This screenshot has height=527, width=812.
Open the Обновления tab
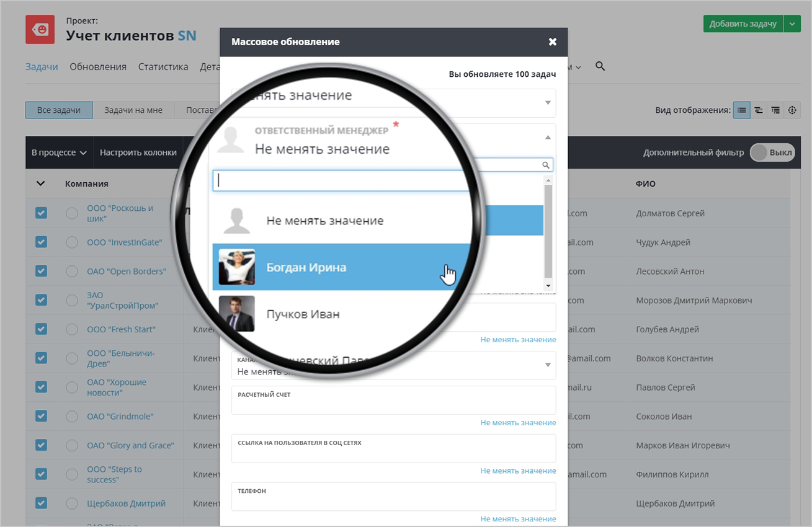(x=98, y=67)
